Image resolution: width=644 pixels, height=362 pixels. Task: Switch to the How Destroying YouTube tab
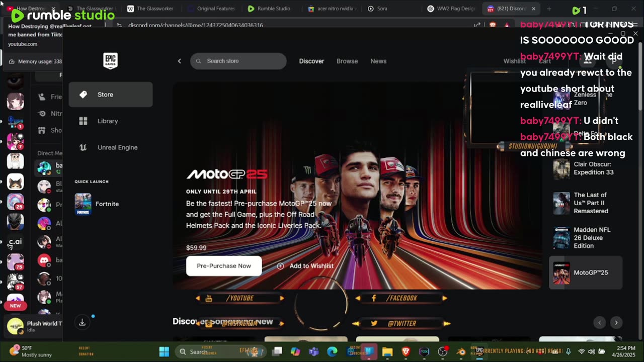point(30,9)
